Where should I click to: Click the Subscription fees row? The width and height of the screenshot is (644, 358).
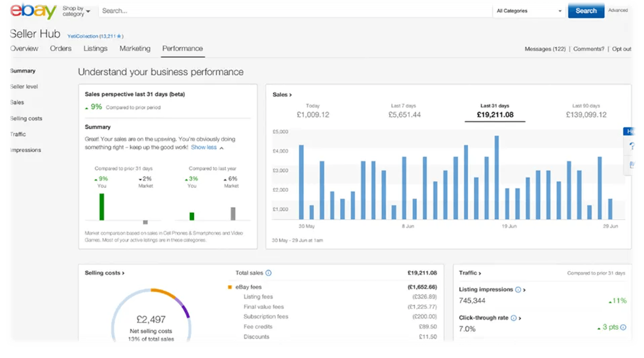(x=340, y=317)
